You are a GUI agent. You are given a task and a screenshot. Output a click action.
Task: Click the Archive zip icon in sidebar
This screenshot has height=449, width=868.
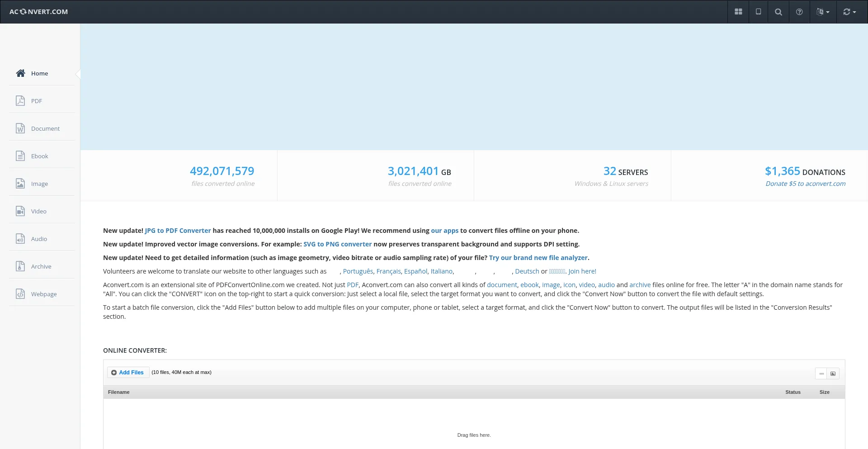(x=20, y=266)
